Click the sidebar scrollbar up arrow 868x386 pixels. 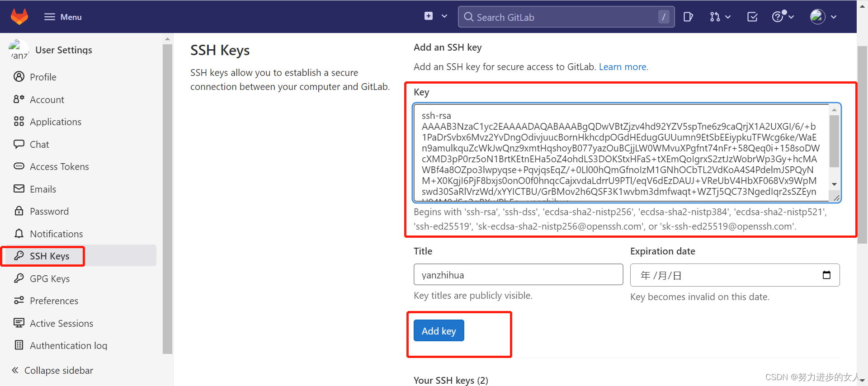coord(167,39)
